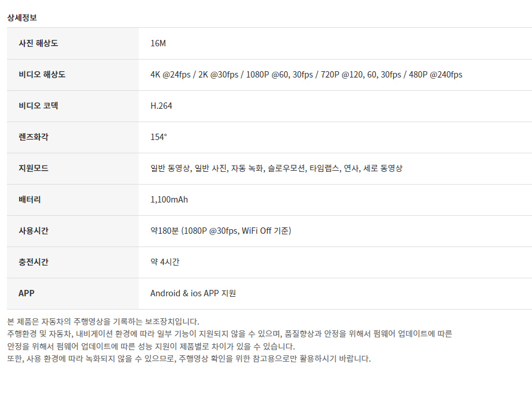The width and height of the screenshot is (532, 401).
Task: Click the 1,100mAh battery value
Action: 169,199
